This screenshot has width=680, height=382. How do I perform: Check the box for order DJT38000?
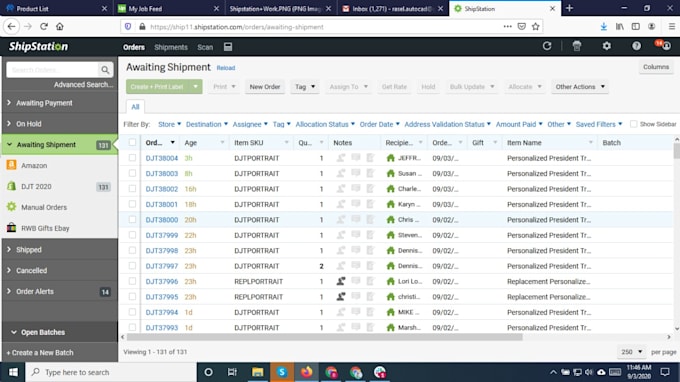pyautogui.click(x=132, y=219)
